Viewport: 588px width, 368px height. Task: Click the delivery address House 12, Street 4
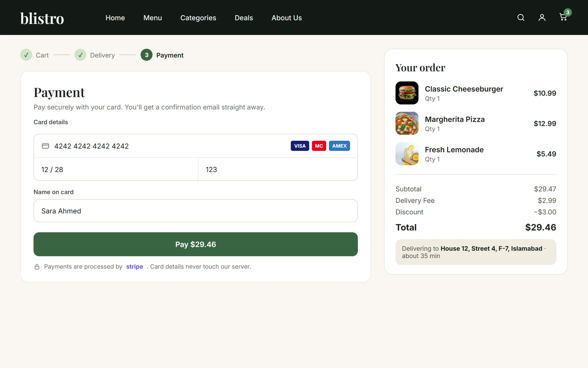pyautogui.click(x=491, y=248)
